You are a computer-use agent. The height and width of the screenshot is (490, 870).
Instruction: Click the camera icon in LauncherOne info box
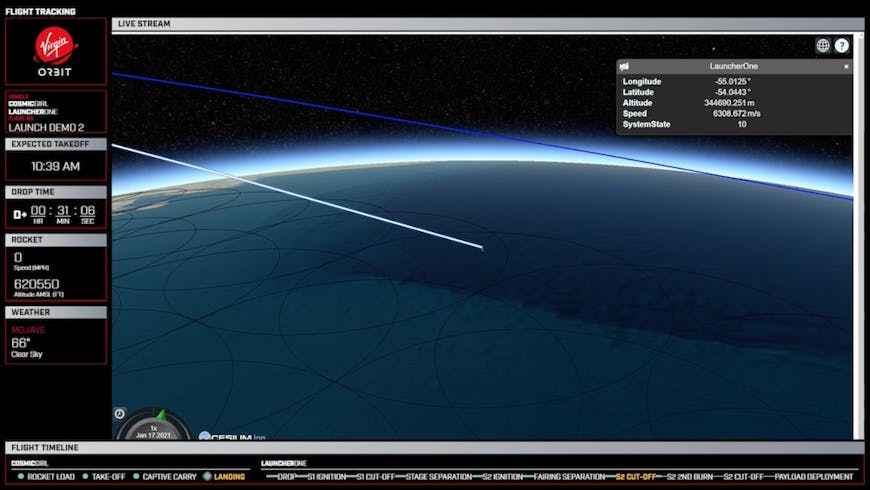(x=624, y=67)
